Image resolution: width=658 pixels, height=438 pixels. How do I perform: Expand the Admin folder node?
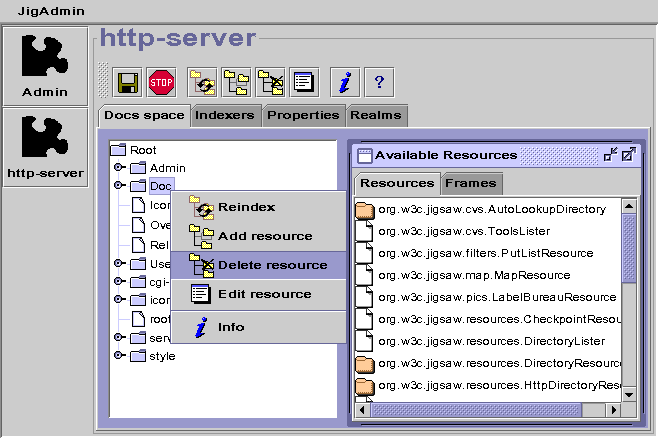[119, 167]
